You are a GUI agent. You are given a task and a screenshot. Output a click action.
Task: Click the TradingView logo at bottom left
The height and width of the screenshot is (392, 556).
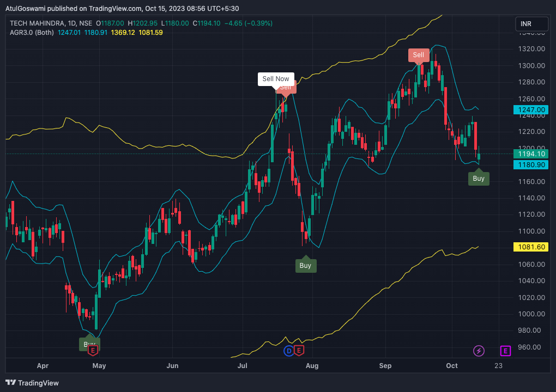click(32, 383)
